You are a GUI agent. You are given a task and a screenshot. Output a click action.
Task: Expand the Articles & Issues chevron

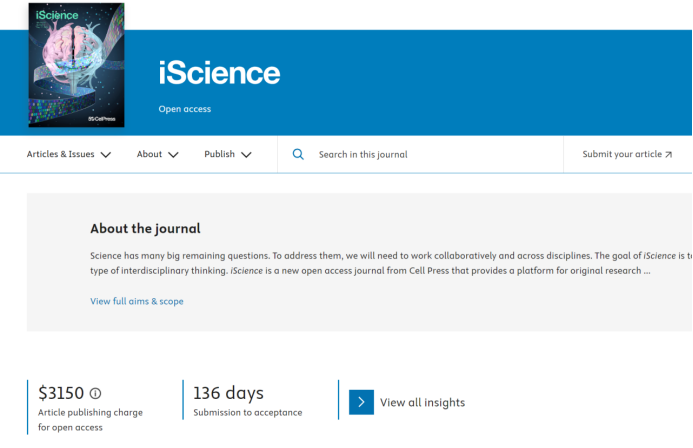[106, 155]
